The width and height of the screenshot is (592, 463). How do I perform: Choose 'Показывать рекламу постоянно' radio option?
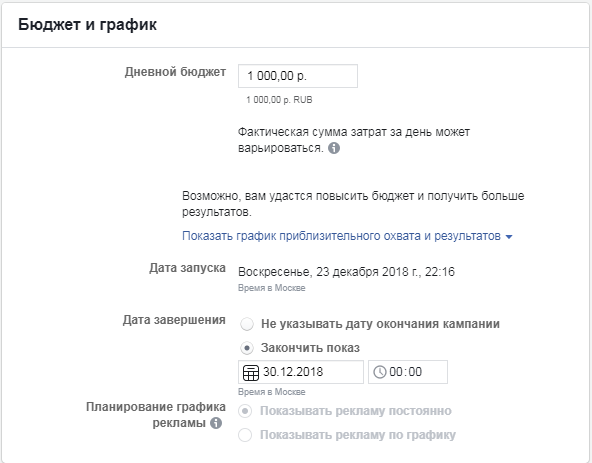pyautogui.click(x=245, y=411)
